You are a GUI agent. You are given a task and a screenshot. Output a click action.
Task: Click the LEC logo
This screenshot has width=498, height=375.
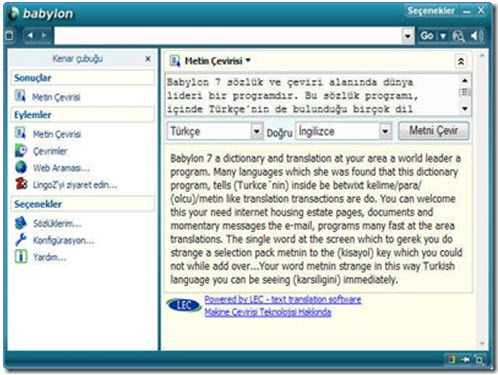tap(184, 305)
